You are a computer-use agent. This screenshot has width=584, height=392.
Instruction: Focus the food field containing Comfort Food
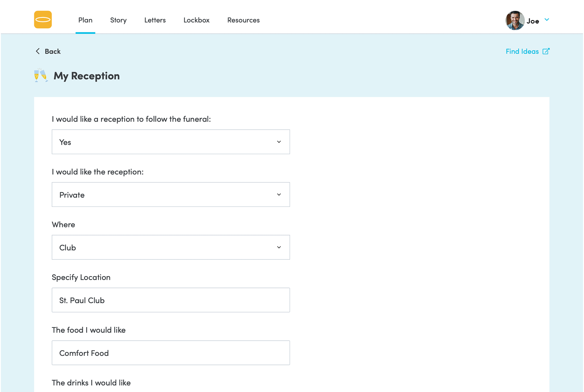[x=171, y=352]
